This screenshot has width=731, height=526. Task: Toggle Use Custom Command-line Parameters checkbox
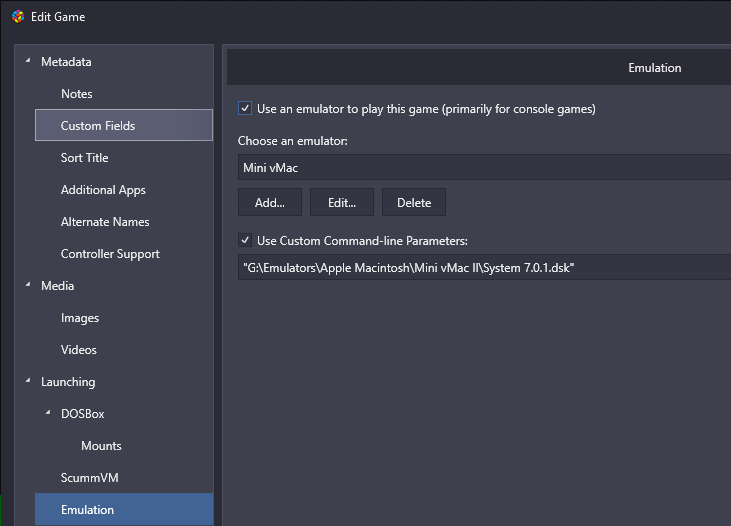[x=245, y=240]
